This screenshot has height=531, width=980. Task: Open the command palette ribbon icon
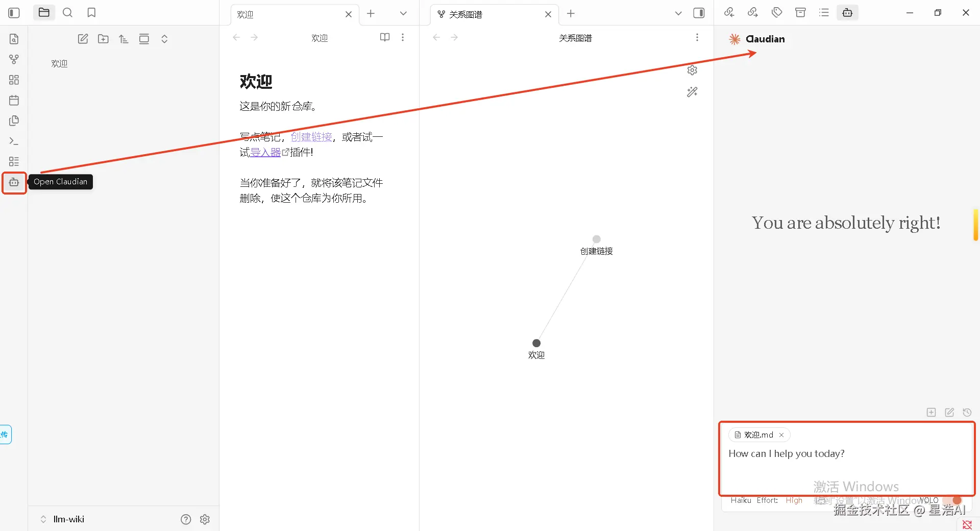click(14, 141)
